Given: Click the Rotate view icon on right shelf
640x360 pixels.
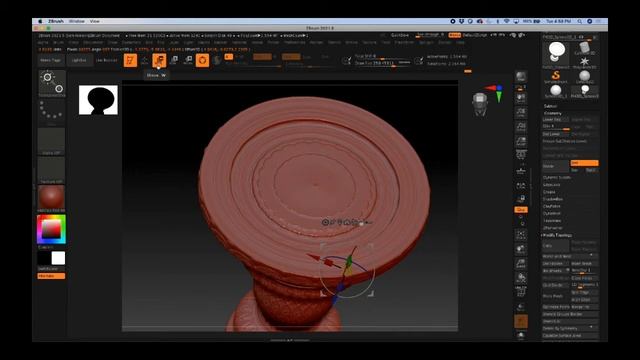Looking at the screenshot, I should point(521,278).
